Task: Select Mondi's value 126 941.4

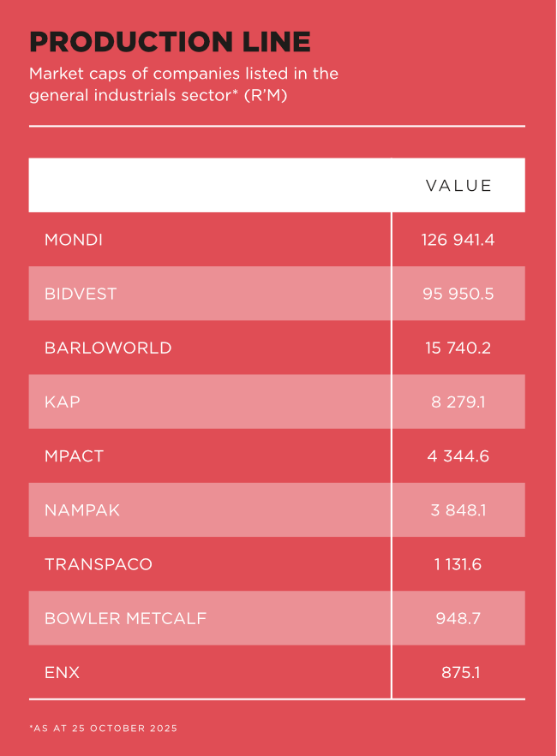Action: point(458,240)
